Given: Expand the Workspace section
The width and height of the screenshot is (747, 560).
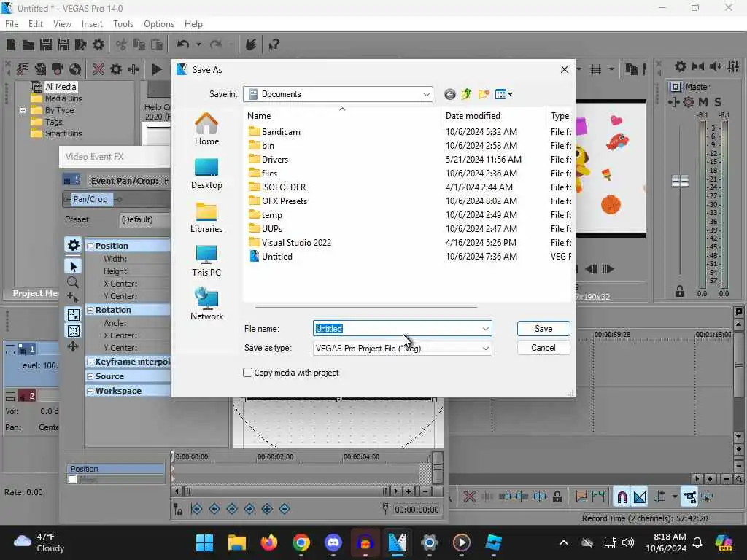Looking at the screenshot, I should (90, 391).
